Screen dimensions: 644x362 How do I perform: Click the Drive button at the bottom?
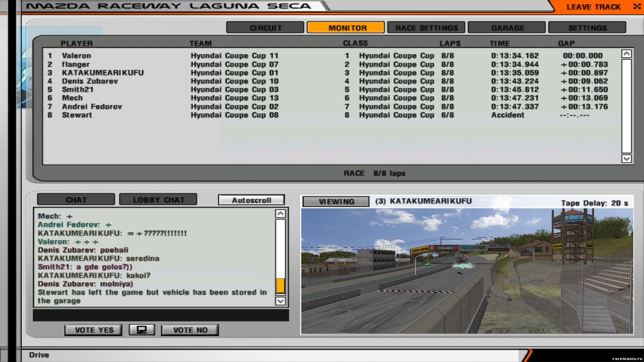(x=39, y=355)
